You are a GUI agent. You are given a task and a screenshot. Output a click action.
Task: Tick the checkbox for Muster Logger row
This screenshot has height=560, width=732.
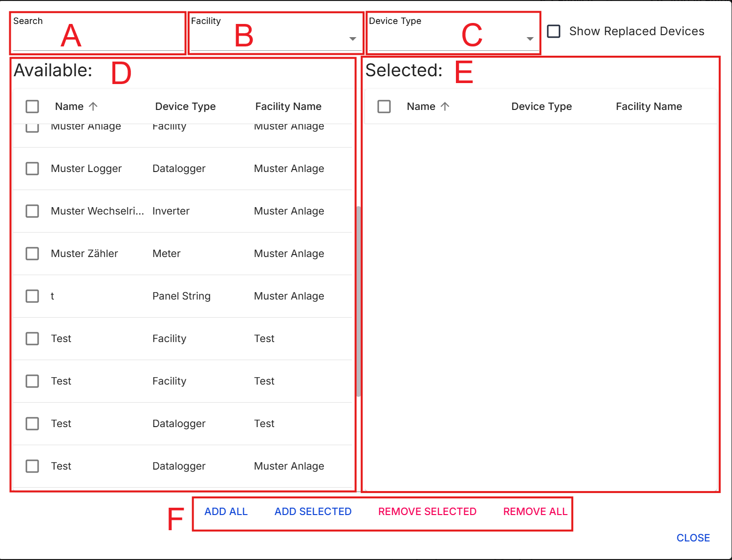(x=32, y=169)
